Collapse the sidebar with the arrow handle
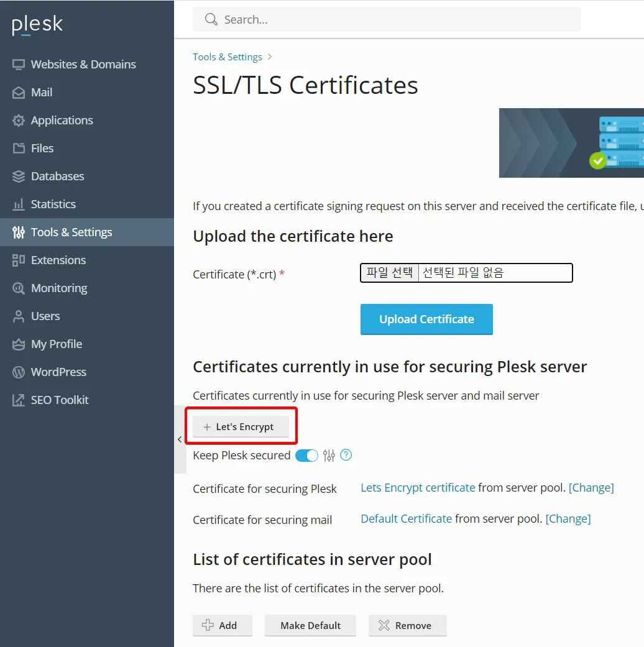 coord(180,439)
